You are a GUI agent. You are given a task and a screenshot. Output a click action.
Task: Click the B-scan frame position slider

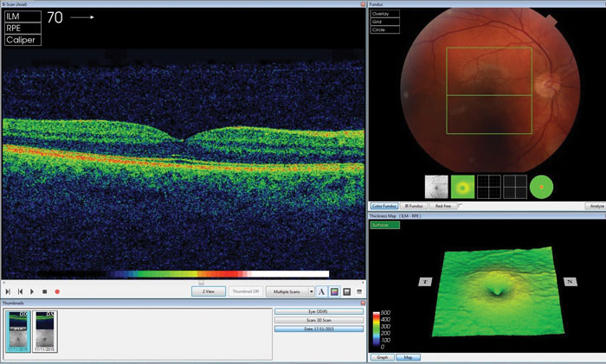coord(201,282)
